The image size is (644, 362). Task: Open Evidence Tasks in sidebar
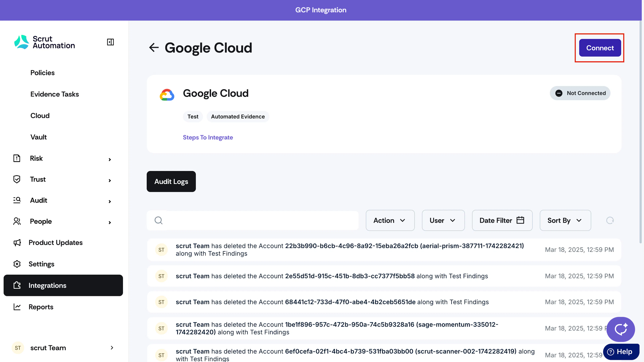pos(55,94)
